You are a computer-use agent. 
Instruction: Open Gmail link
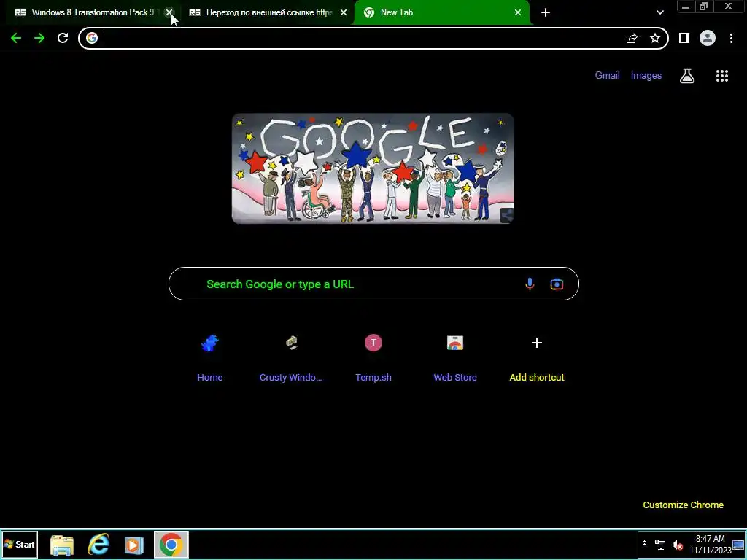[x=607, y=75]
